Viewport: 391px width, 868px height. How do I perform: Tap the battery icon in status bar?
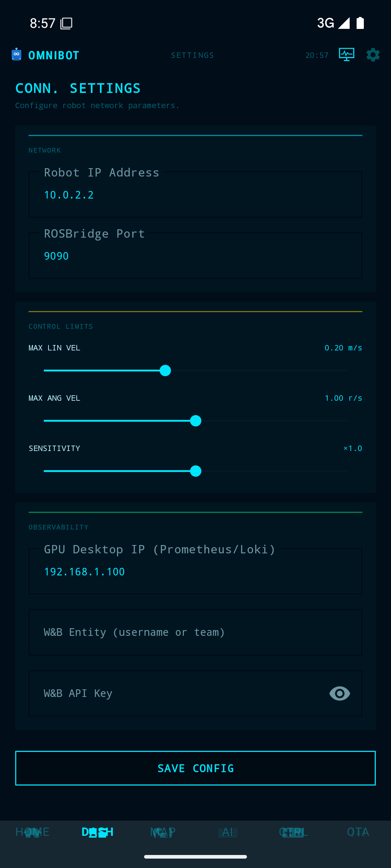point(360,23)
